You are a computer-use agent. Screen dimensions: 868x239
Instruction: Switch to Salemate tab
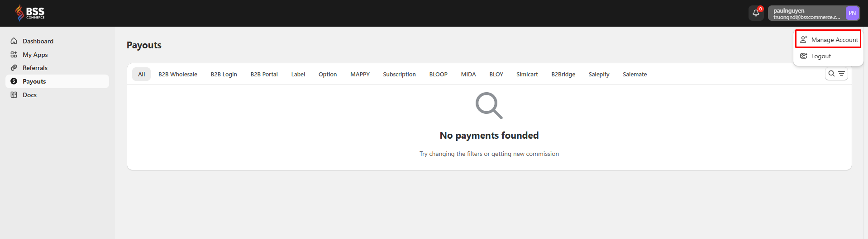pos(635,74)
